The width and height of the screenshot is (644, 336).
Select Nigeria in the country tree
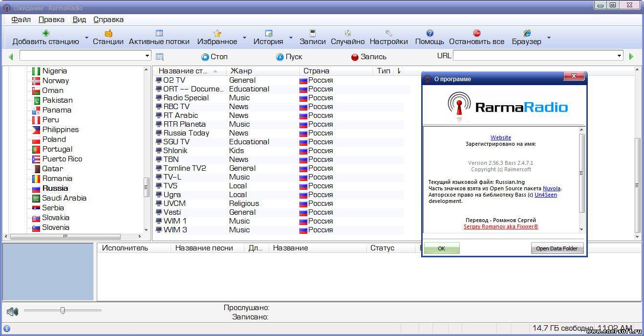click(54, 71)
